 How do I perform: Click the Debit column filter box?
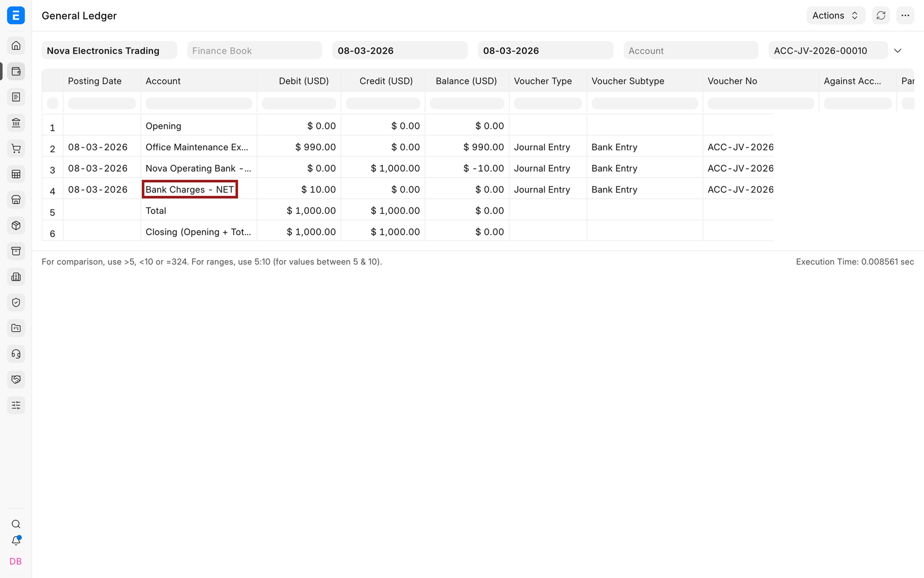tap(299, 103)
